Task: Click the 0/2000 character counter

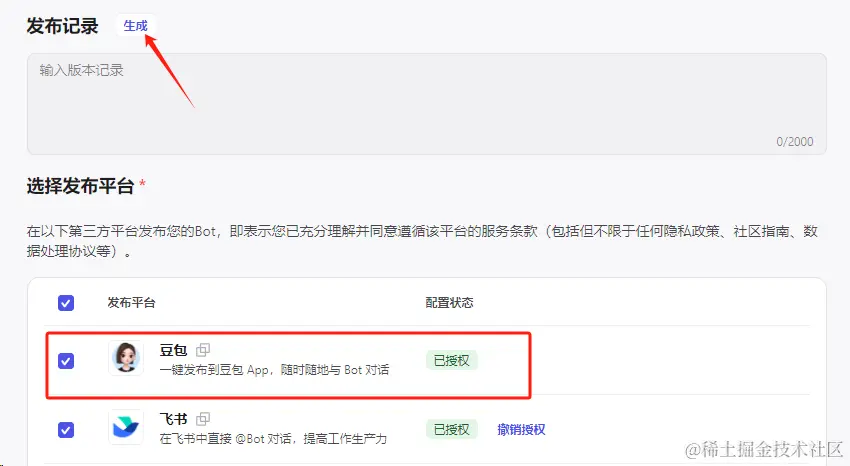Action: pos(795,142)
